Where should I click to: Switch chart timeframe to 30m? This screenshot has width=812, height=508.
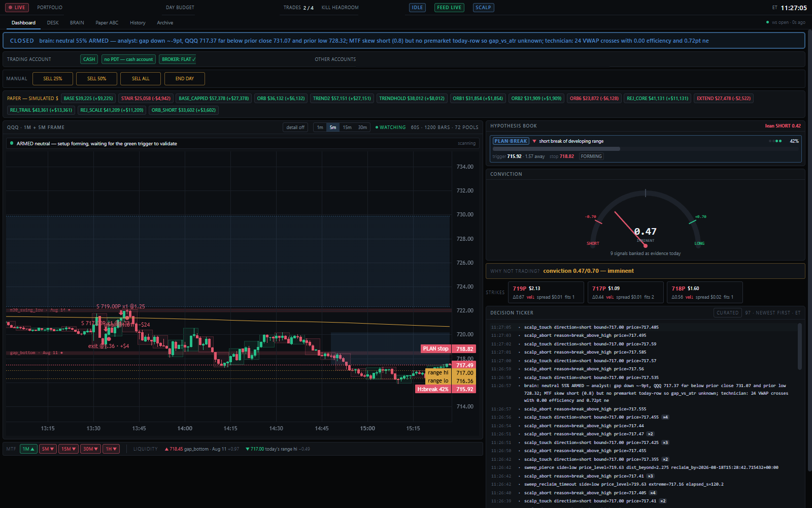pos(362,128)
